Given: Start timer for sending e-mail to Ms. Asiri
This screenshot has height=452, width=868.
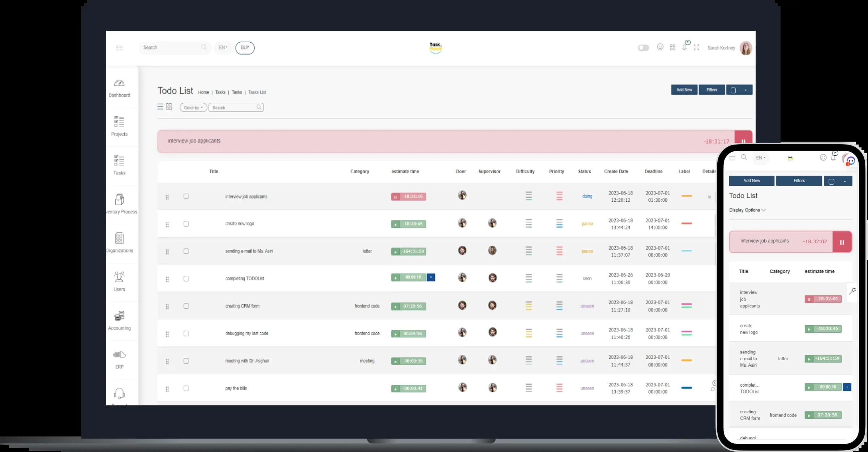Looking at the screenshot, I should click(x=395, y=251).
